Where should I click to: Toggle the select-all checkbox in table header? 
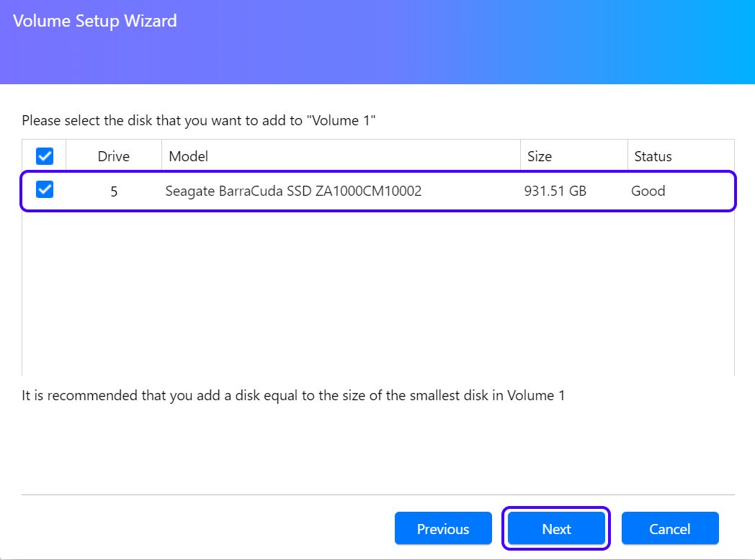(45, 155)
